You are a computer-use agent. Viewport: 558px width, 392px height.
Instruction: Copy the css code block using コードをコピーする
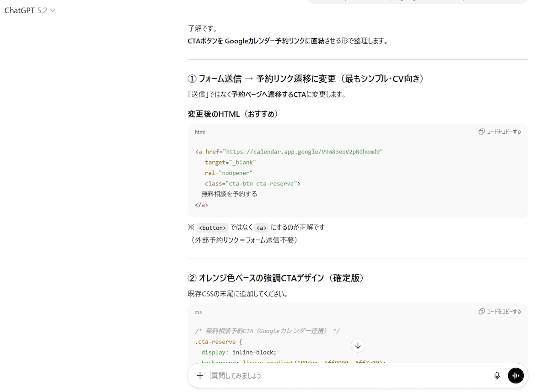click(500, 312)
